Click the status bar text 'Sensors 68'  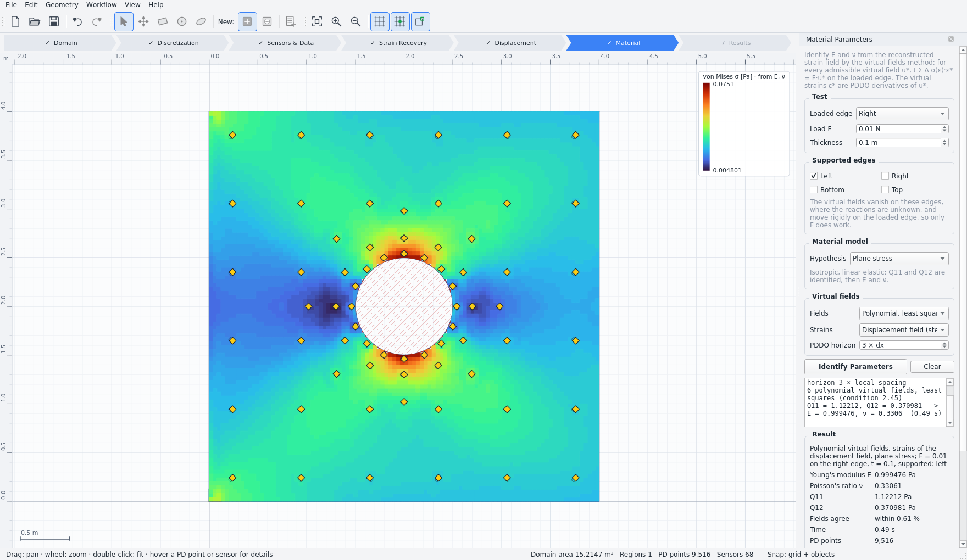coord(735,555)
